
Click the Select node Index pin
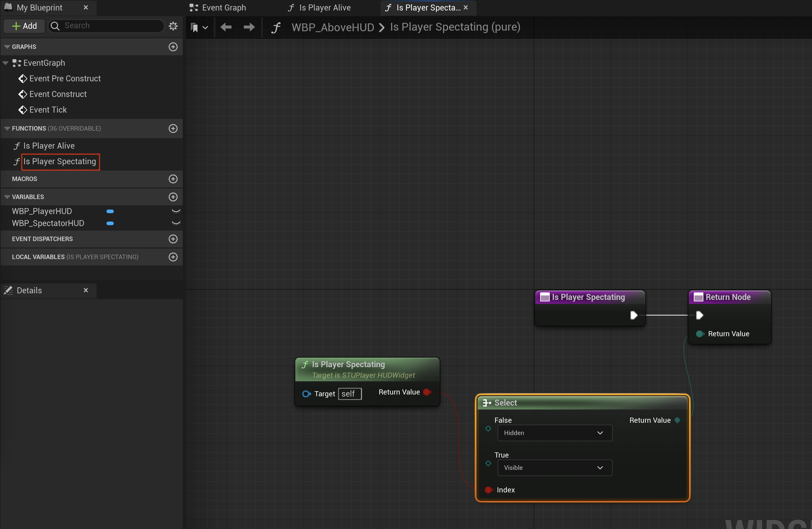click(489, 490)
